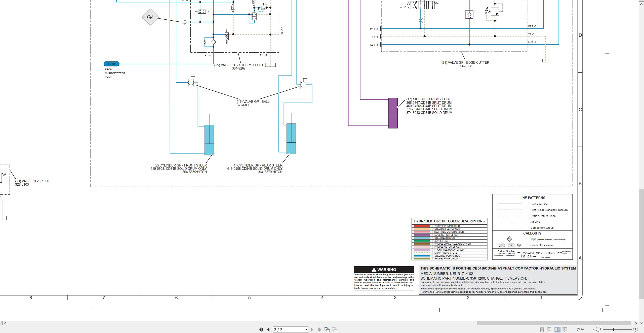Click the horizontal scrollbar thumb
644x333 pixels.
coord(554,323)
